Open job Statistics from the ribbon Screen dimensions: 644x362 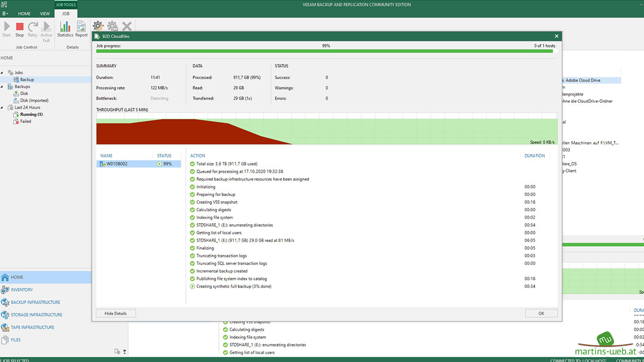click(65, 29)
